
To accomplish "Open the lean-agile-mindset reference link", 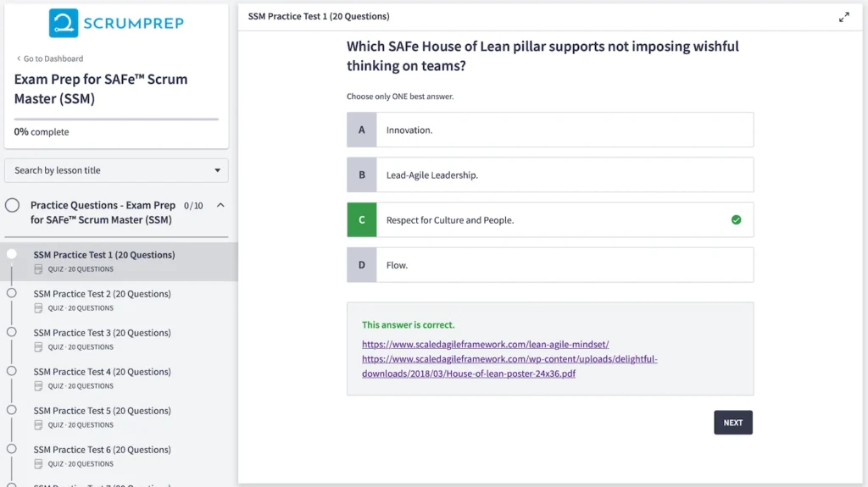I will pos(485,345).
